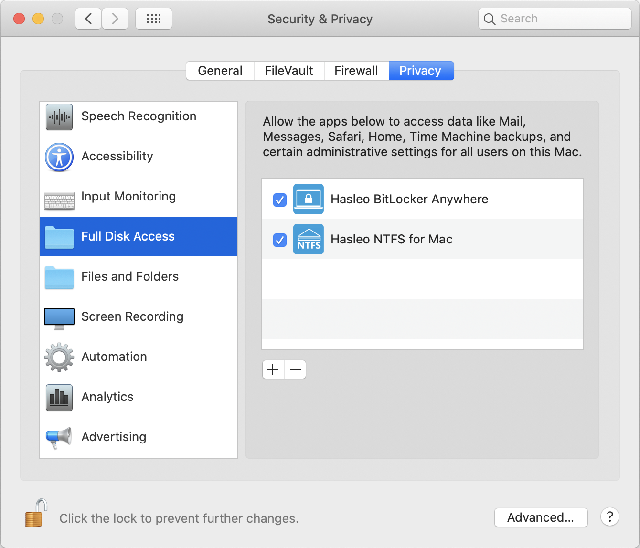This screenshot has width=640, height=548.
Task: Click the Automation gear icon
Action: pyautogui.click(x=59, y=357)
